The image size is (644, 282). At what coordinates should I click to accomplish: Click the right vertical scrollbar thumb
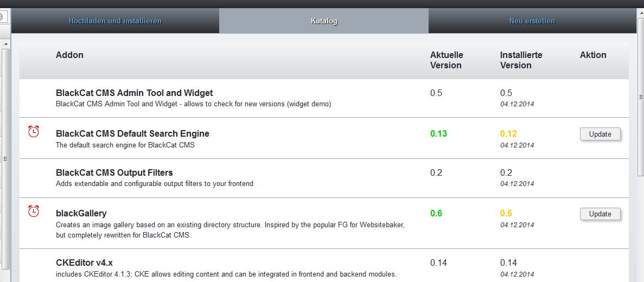[x=640, y=97]
